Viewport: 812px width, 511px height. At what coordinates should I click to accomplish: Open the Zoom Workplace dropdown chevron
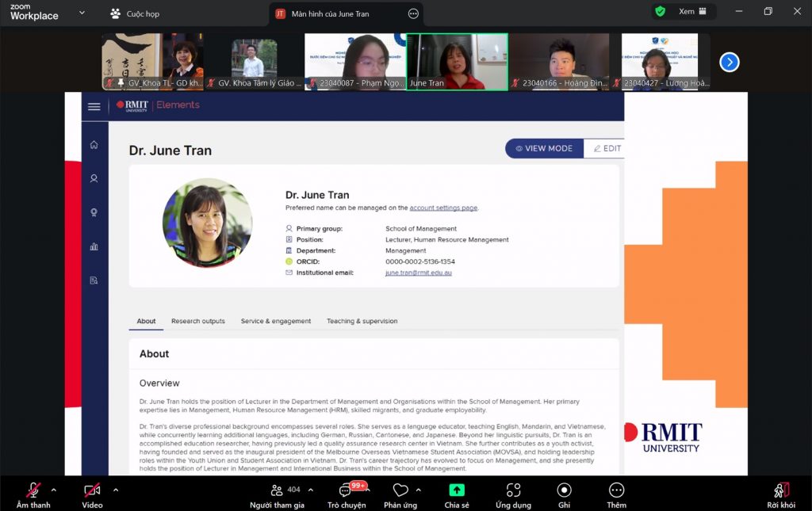pos(82,13)
